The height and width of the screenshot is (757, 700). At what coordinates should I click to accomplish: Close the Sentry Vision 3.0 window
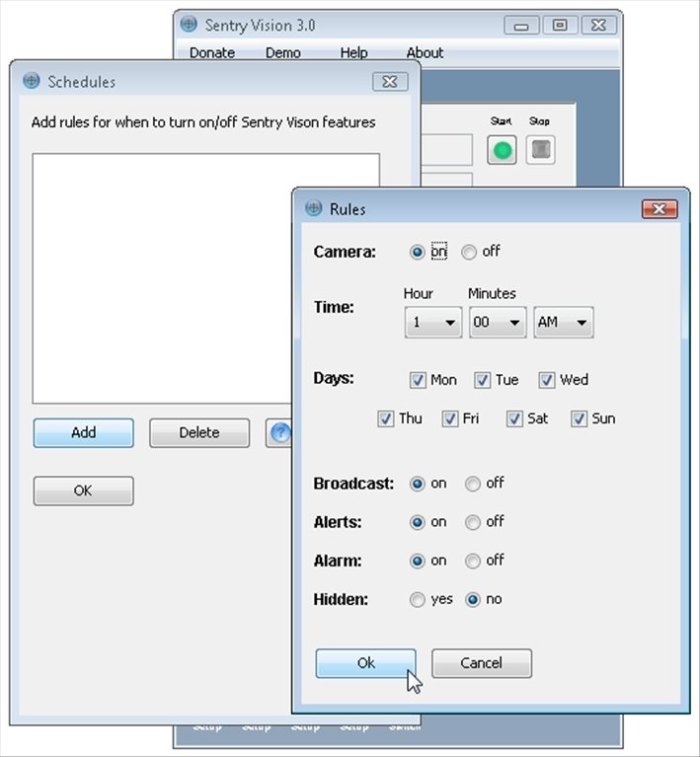pos(598,25)
